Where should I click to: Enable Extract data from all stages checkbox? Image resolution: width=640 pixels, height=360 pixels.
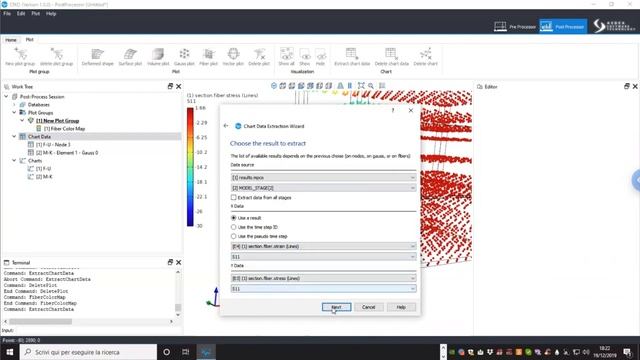click(x=233, y=197)
